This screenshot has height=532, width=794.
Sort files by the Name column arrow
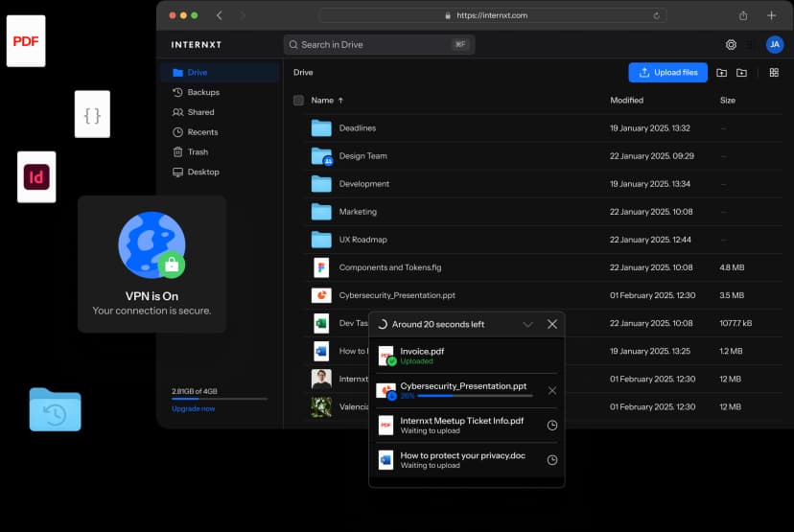(340, 101)
